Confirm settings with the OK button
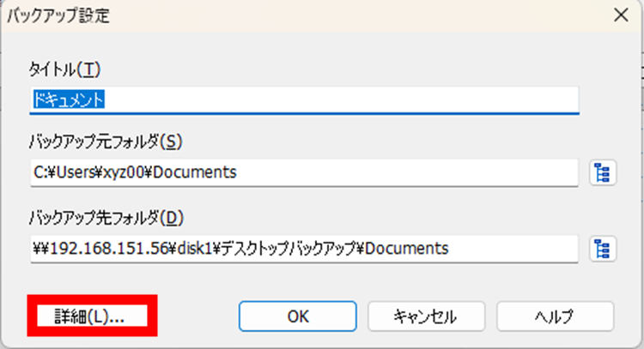The height and width of the screenshot is (349, 644). pos(298,316)
